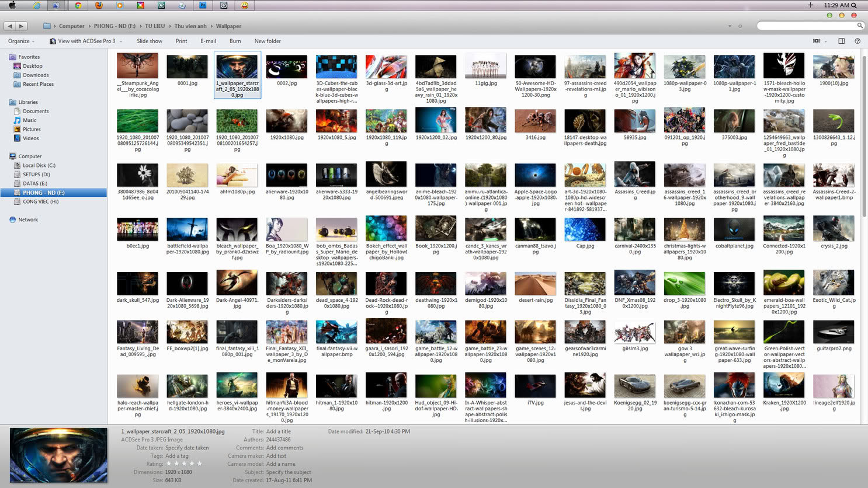Viewport: 868px width, 488px height.
Task: Click Add a tag in details pane
Action: [177, 456]
